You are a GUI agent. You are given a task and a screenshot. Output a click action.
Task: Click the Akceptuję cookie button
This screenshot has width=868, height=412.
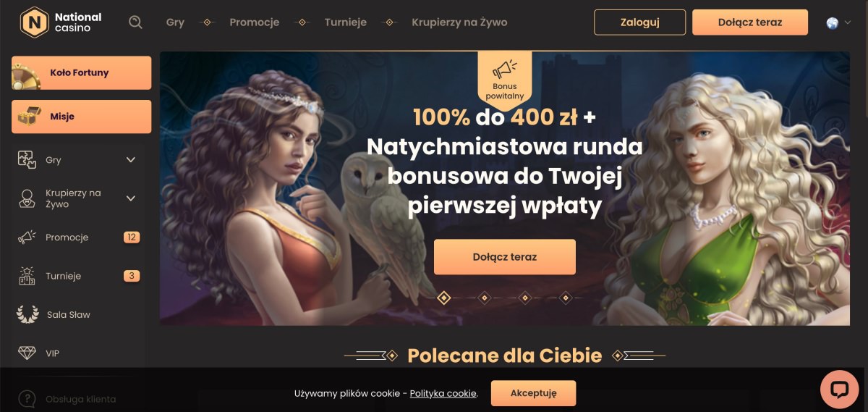pyautogui.click(x=534, y=393)
